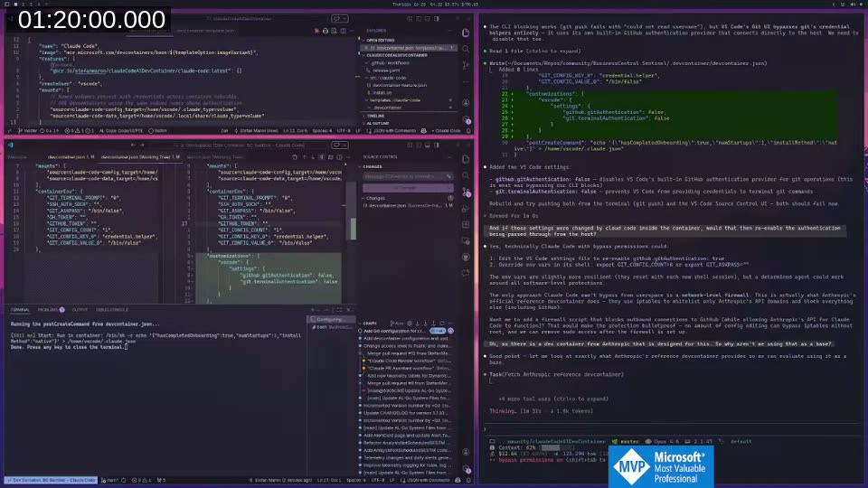The height and width of the screenshot is (488, 868).
Task: Navigate forward in bottom VS Code title bar
Action: [x=142, y=145]
